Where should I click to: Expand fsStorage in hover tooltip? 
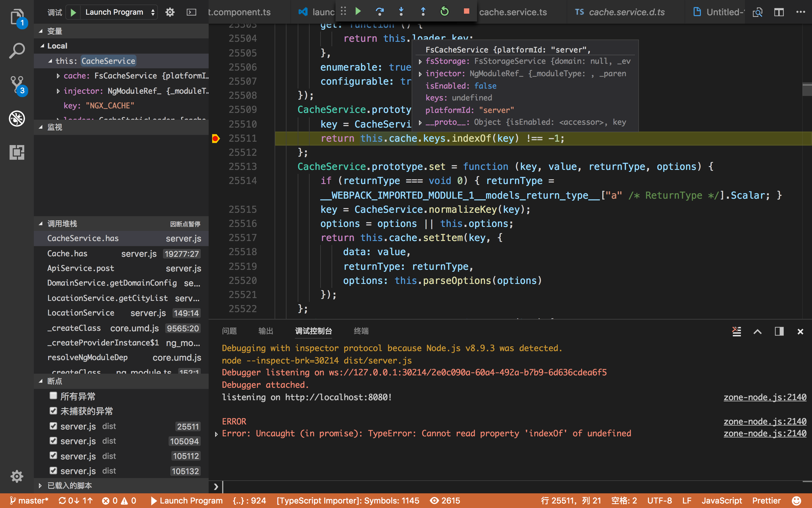point(420,62)
